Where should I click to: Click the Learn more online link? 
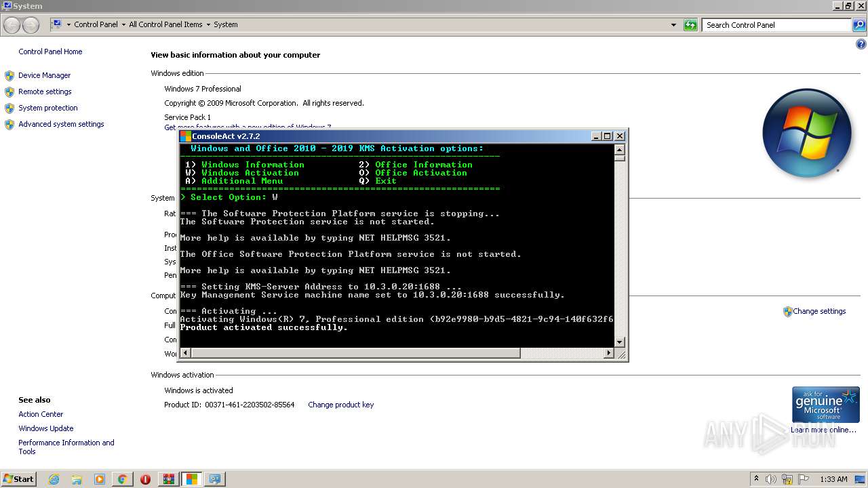823,430
